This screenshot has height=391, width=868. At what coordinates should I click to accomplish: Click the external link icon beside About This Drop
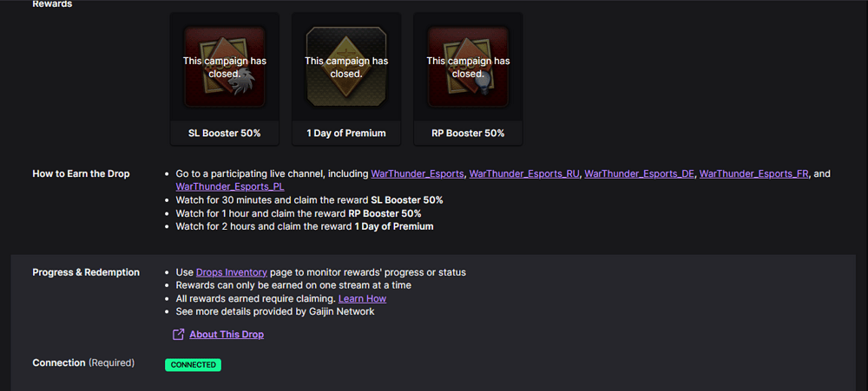coord(178,334)
